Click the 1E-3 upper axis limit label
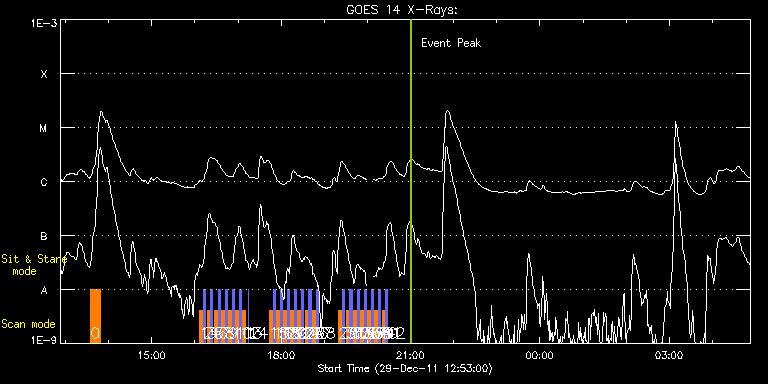This screenshot has width=768, height=384. click(45, 22)
